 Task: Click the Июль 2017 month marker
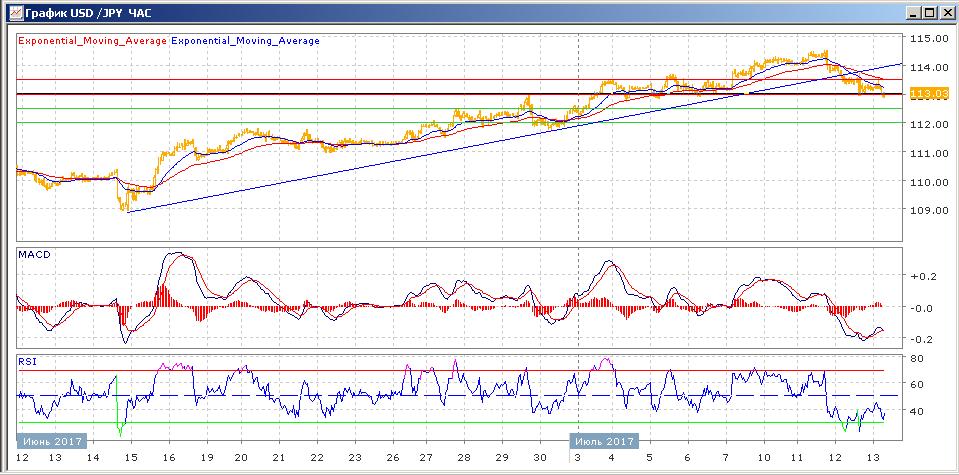point(604,441)
